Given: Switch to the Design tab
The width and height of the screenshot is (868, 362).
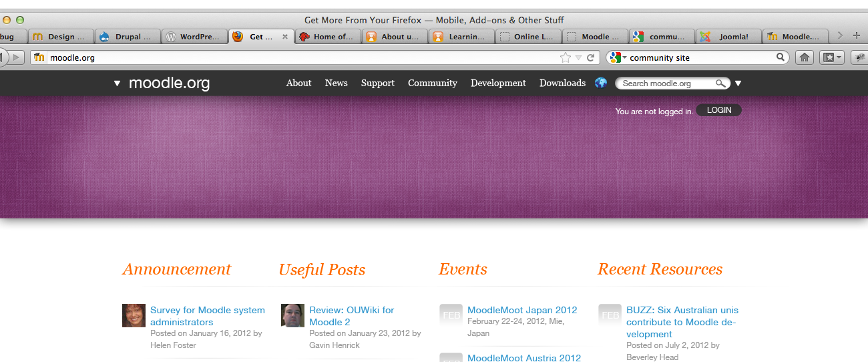Looking at the screenshot, I should [x=61, y=37].
